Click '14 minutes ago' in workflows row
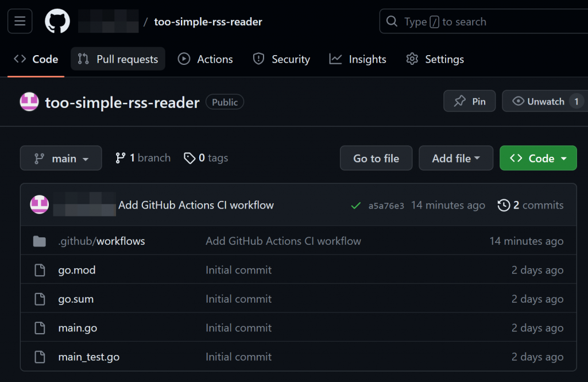Screen dimensions: 588x382 click(527, 241)
